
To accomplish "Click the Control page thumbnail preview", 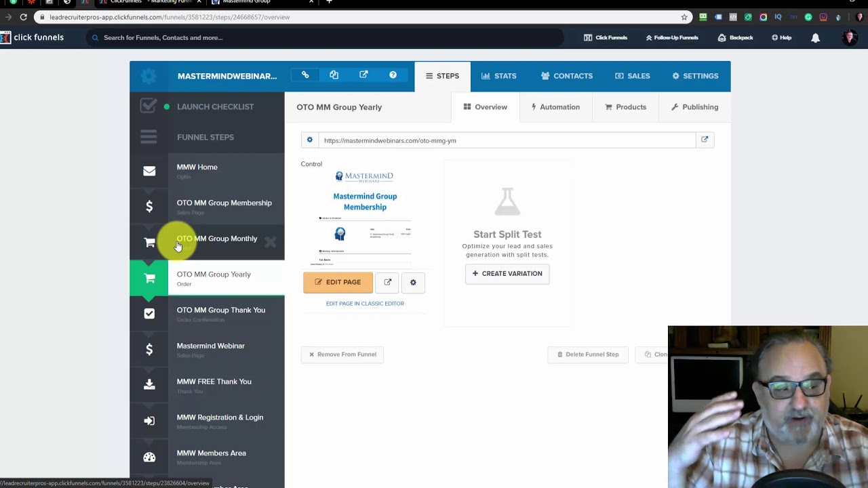I will click(365, 218).
